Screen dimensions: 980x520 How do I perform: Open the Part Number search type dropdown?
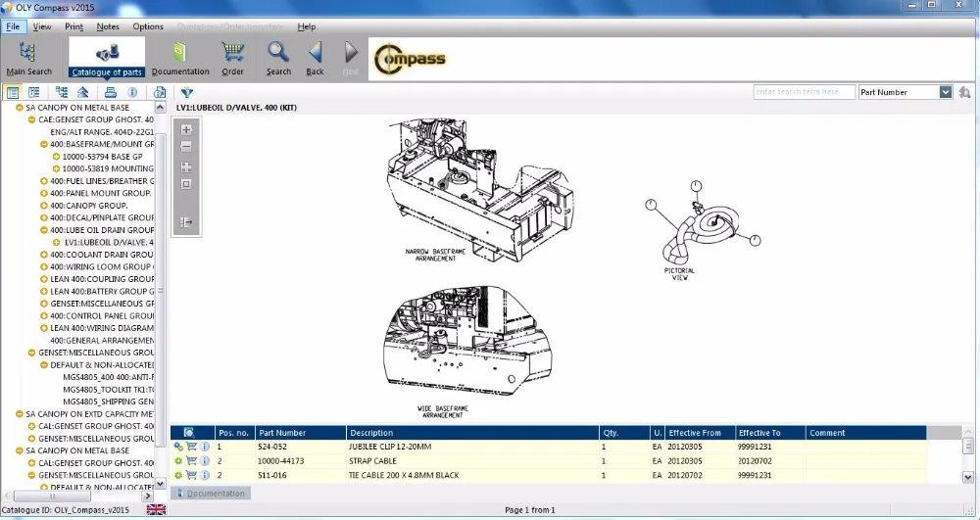[x=946, y=92]
